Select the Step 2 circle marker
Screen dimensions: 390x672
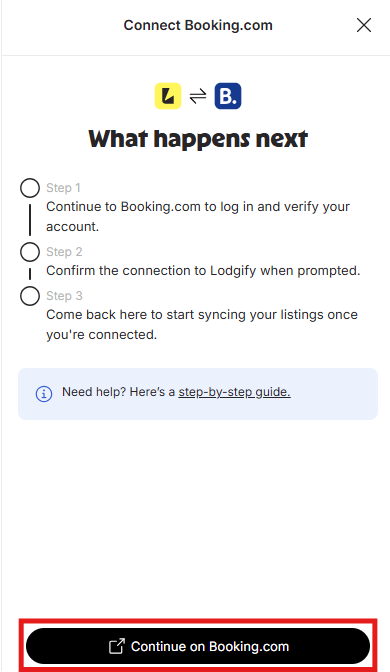click(30, 252)
